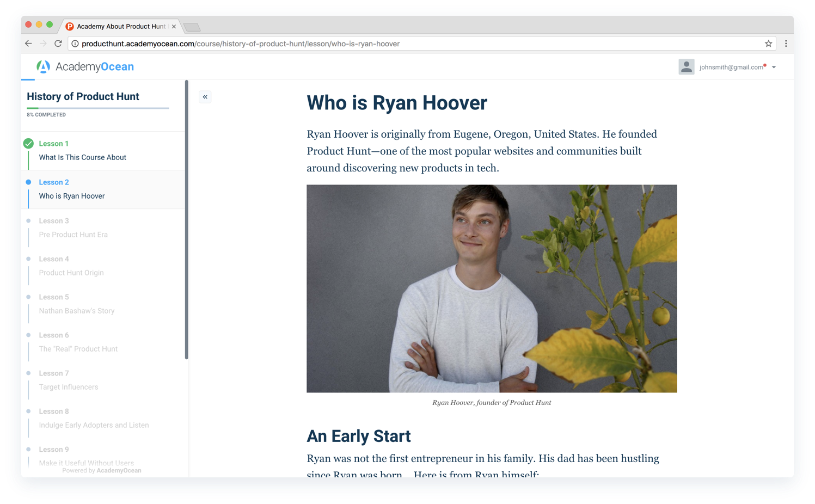
Task: Collapse the sidebar with double chevron
Action: pyautogui.click(x=205, y=97)
